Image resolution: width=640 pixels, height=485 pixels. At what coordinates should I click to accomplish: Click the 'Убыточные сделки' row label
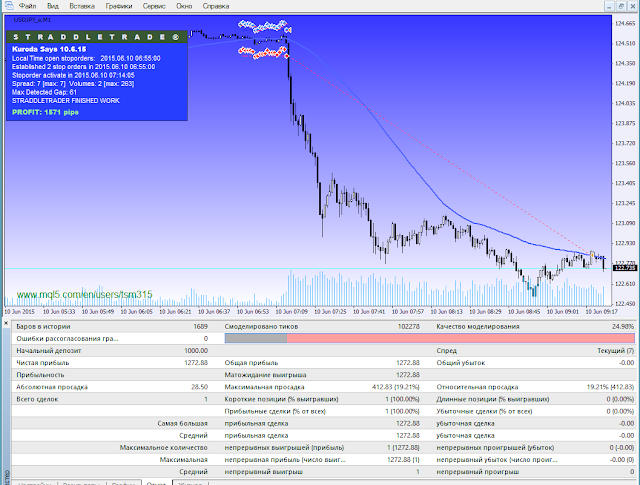coord(484,411)
